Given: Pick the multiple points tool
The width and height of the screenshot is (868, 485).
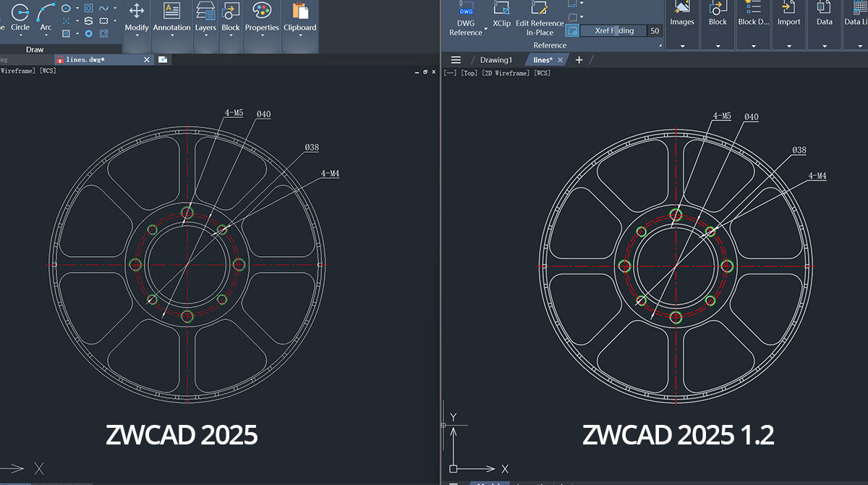Looking at the screenshot, I should (66, 21).
